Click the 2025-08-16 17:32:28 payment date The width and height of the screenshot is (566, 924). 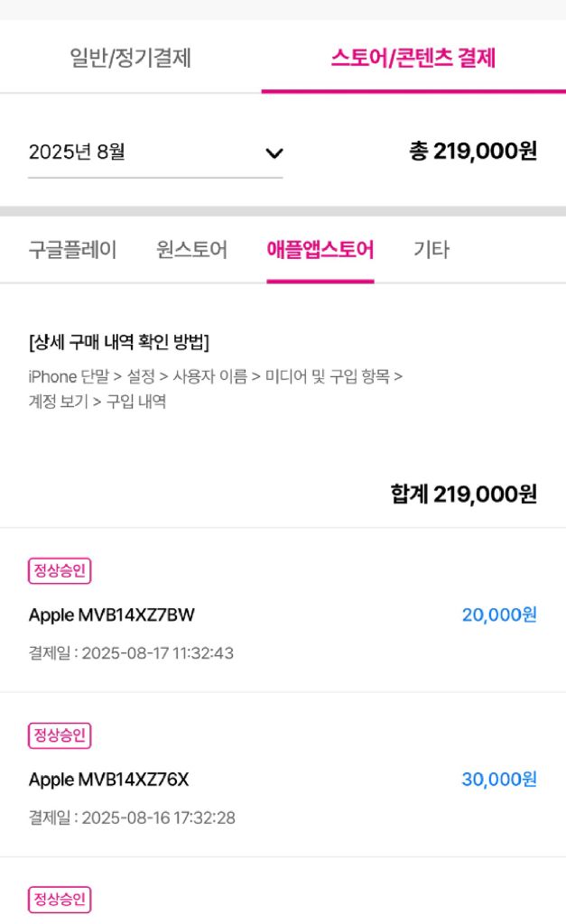pyautogui.click(x=132, y=818)
